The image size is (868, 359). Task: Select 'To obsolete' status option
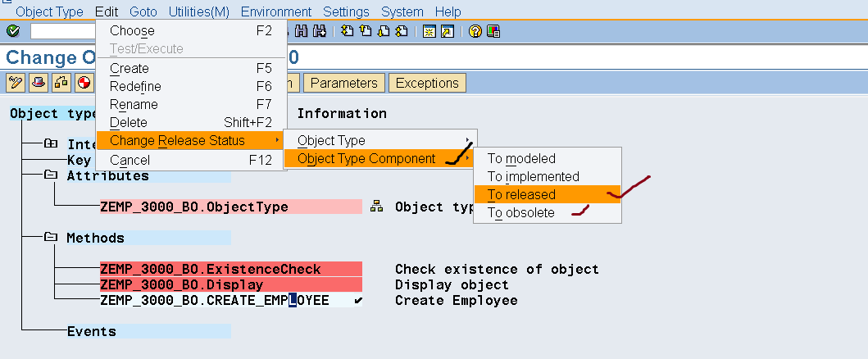pos(520,212)
